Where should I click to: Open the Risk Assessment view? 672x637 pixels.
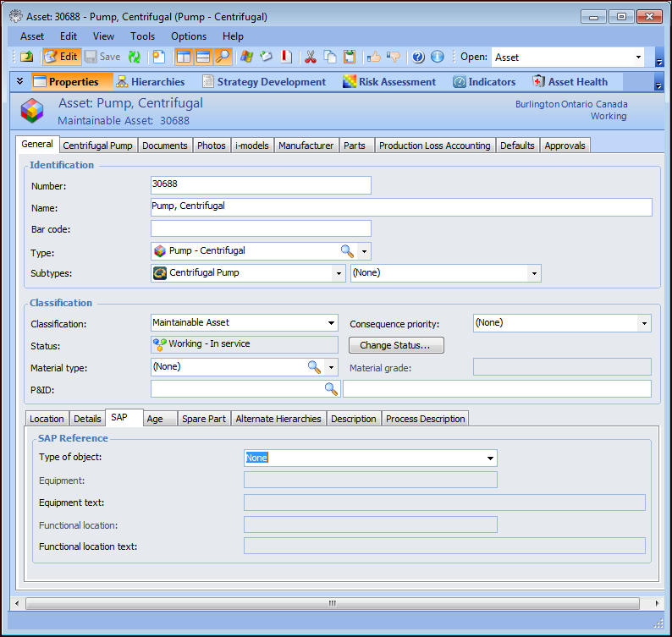point(388,82)
